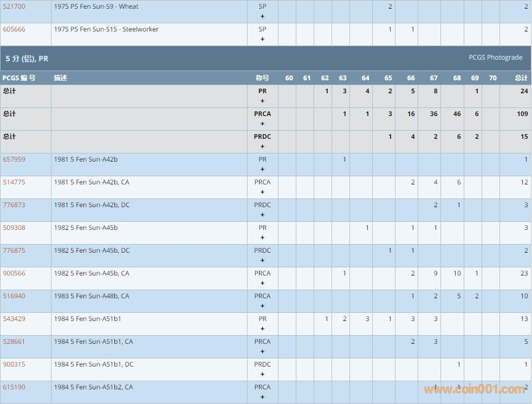Expand plus for 1984 Sun-A51b1, CA

[262, 351]
